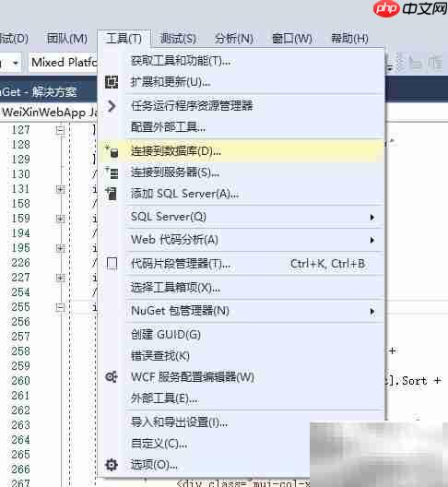The height and width of the screenshot is (487, 448).
Task: Expand code region at line 131
Action: (60, 189)
